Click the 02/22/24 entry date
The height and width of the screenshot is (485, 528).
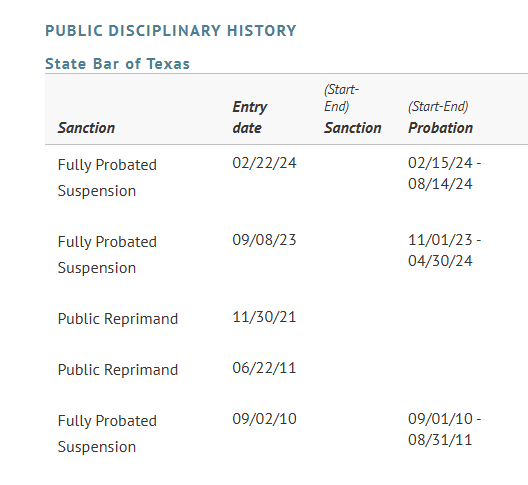pos(264,163)
